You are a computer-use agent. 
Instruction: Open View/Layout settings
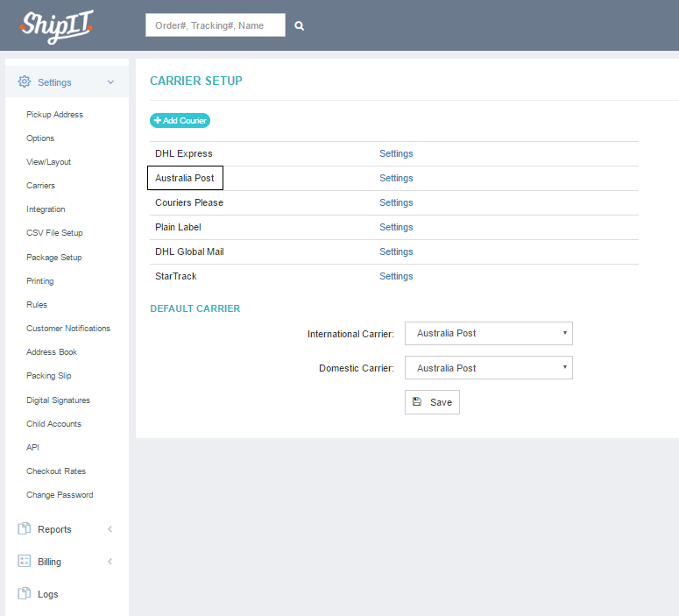(48, 162)
